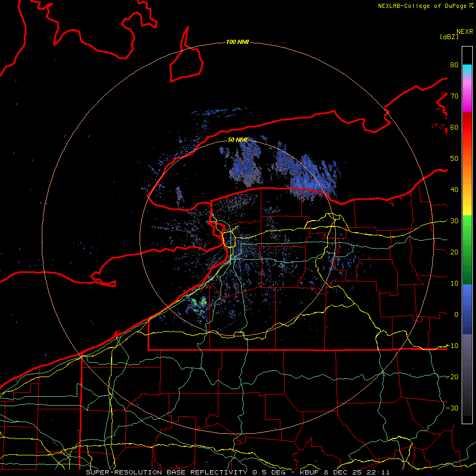Click the 40 value on dBZ scale
This screenshot has width=476, height=476.
(x=454, y=189)
